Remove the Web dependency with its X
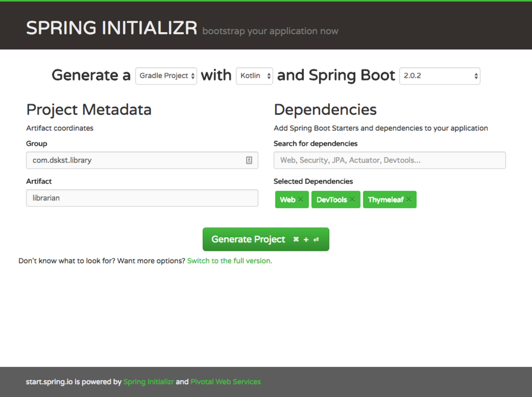This screenshot has height=397, width=532. coord(301,199)
